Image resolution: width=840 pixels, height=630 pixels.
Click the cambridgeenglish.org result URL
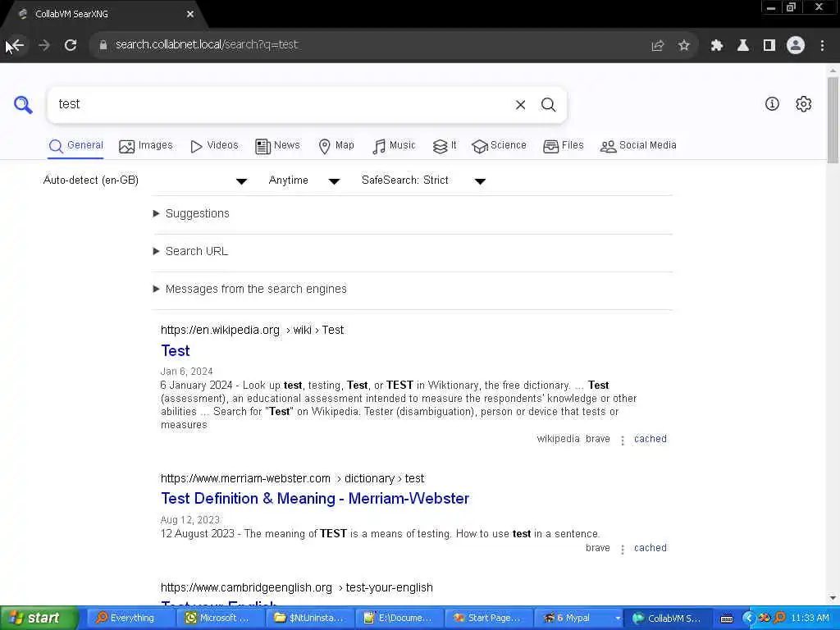click(x=297, y=587)
